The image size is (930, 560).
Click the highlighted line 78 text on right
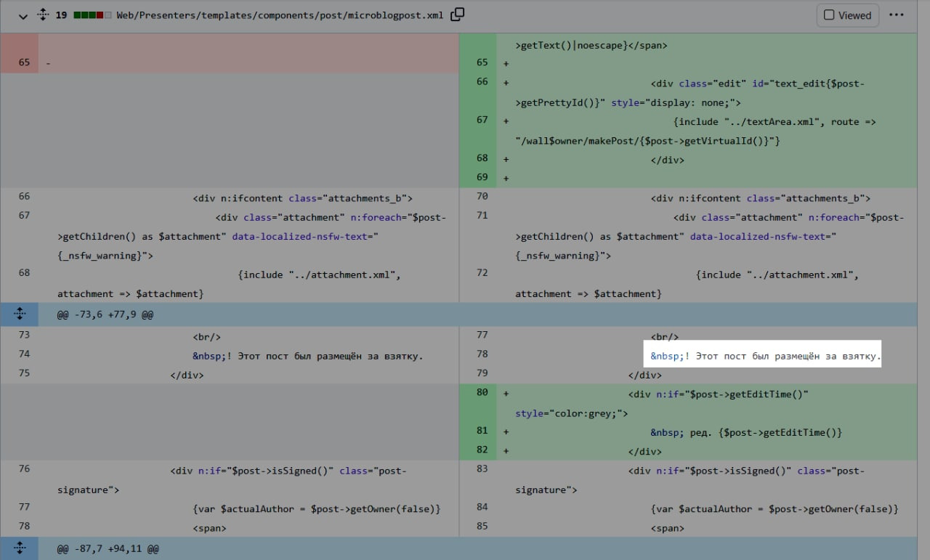point(764,356)
